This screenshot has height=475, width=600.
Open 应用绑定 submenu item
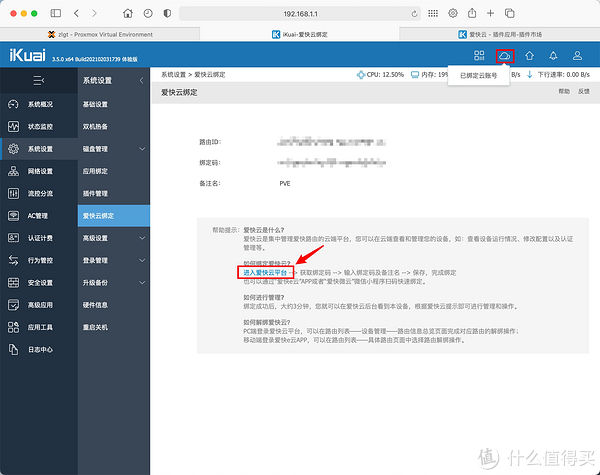(114, 171)
